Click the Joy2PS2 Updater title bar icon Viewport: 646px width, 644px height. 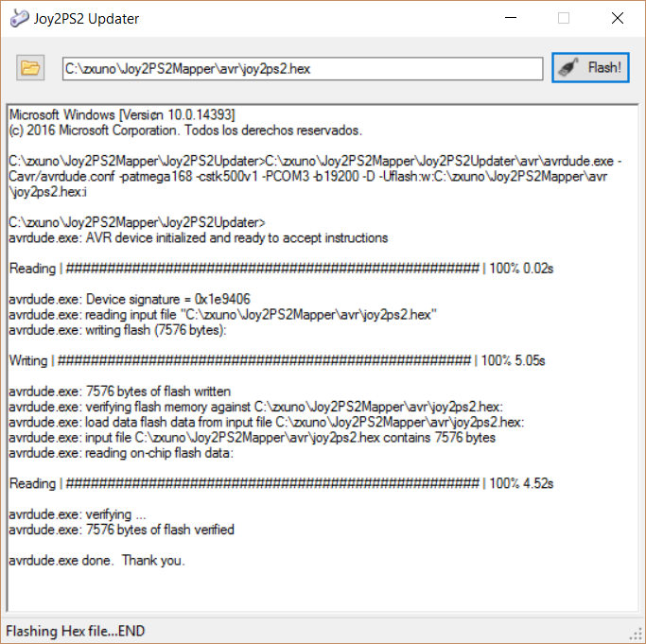click(18, 18)
